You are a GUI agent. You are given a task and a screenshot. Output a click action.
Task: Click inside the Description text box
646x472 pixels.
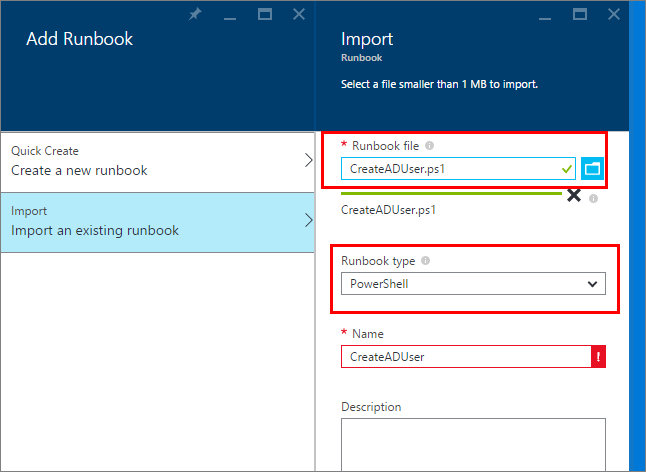coord(473,445)
